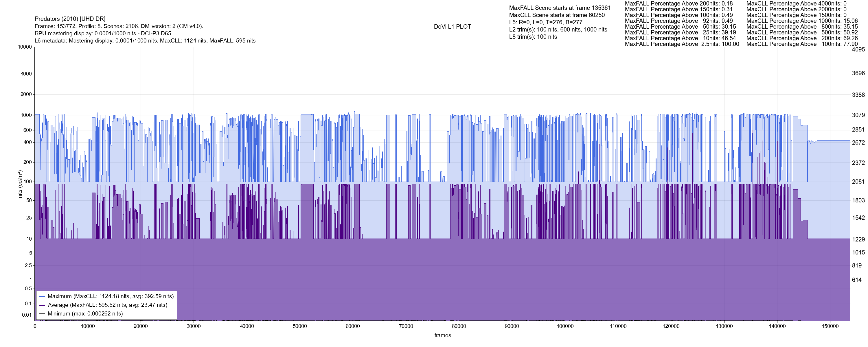Click 'MaxCLL Scene starts at frame 60250' text

point(557,15)
